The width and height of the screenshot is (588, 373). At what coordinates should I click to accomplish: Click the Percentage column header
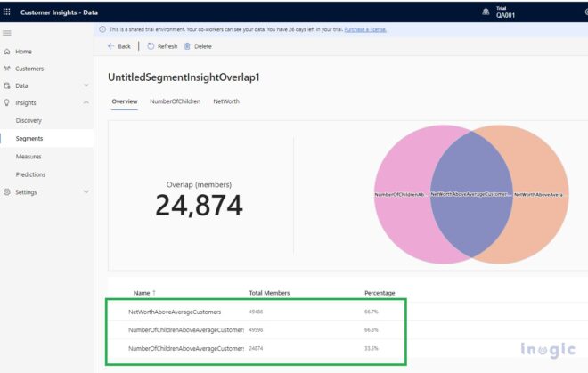click(380, 293)
